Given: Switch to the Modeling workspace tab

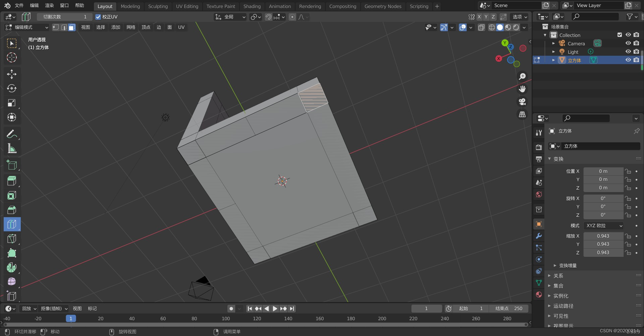Looking at the screenshot, I should tap(130, 6).
